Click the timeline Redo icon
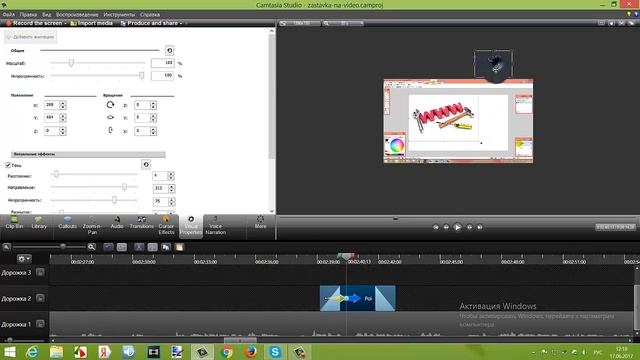This screenshot has width=640, height=360. pos(122,247)
